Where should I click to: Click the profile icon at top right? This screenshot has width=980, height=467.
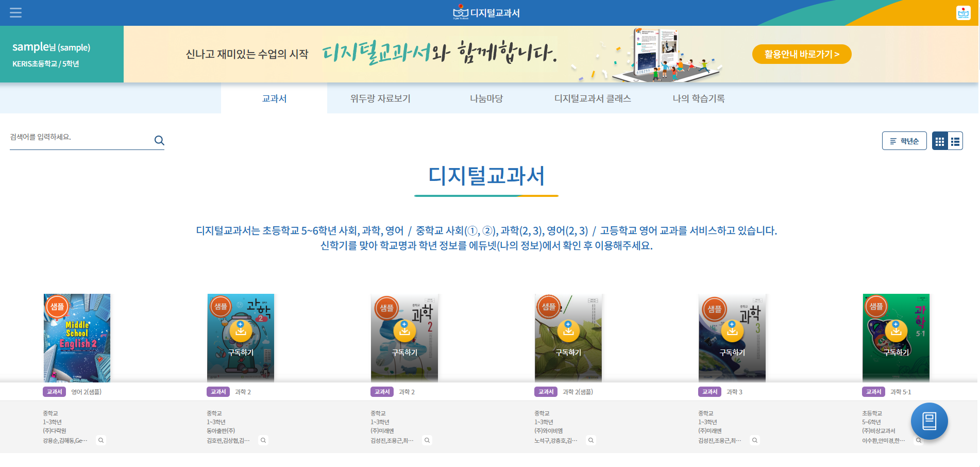pyautogui.click(x=963, y=13)
